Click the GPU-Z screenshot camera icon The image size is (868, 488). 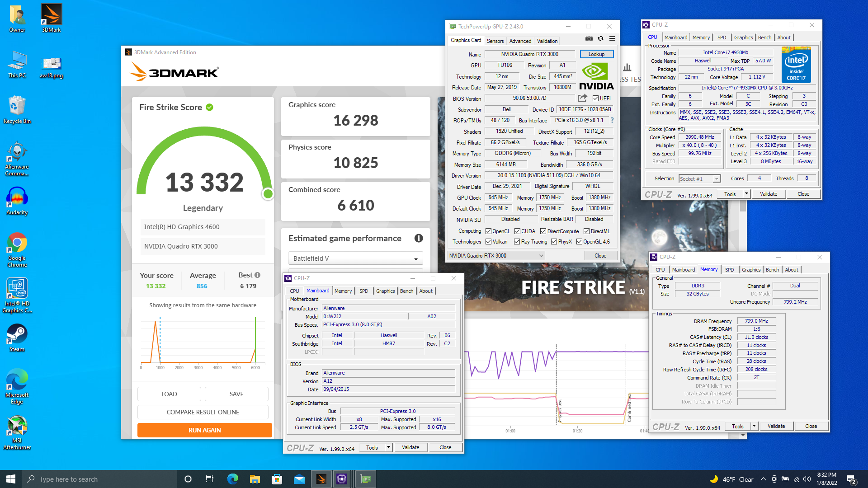(589, 39)
